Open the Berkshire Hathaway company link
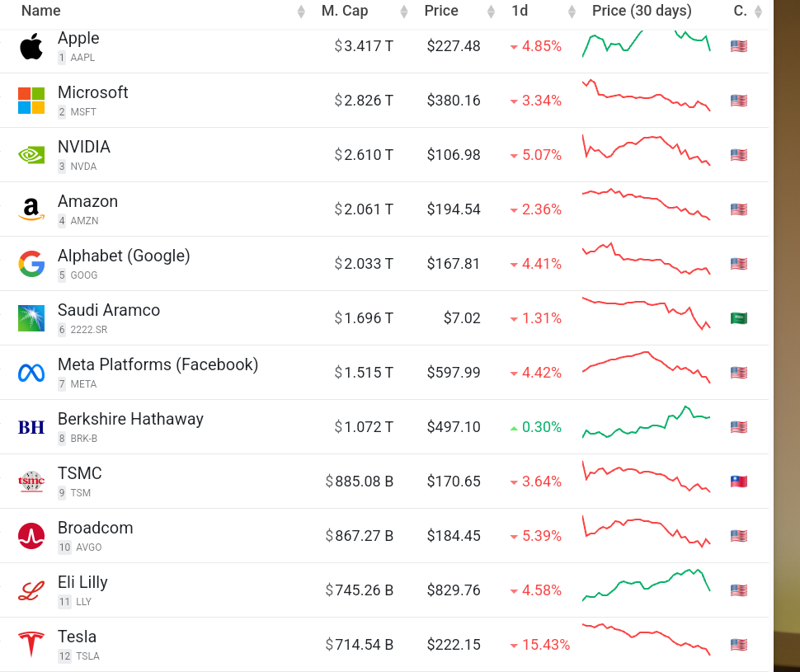800x672 pixels. [x=130, y=419]
